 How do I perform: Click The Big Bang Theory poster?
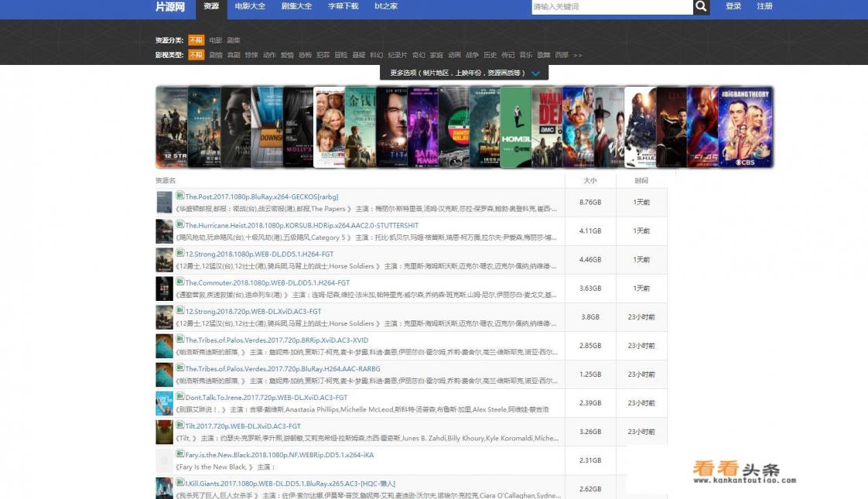[746, 127]
